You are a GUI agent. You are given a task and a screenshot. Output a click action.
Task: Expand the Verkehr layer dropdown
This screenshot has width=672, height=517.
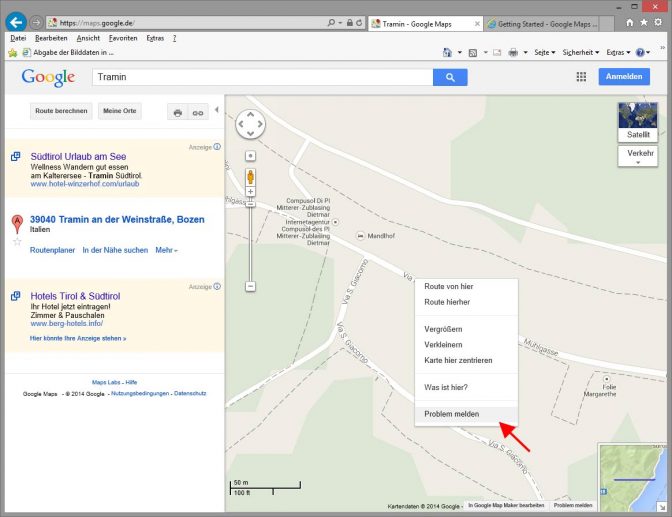pyautogui.click(x=638, y=156)
